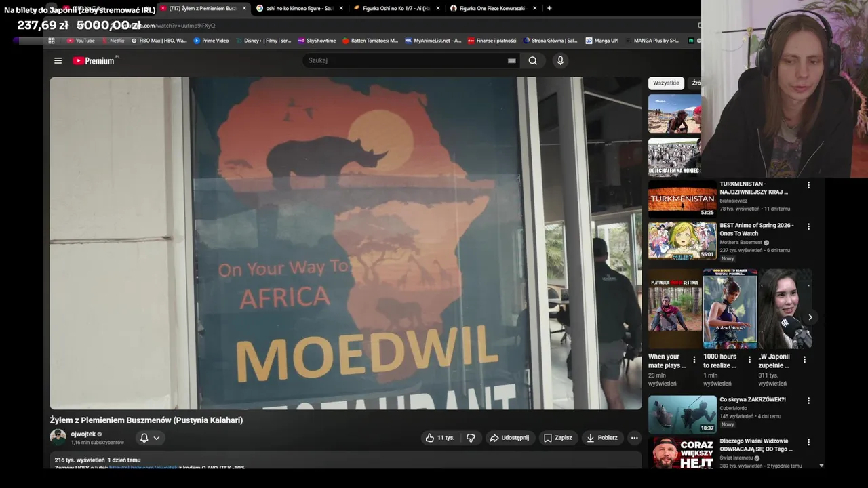
Task: Open the Manga UP! bookmark
Action: click(601, 41)
